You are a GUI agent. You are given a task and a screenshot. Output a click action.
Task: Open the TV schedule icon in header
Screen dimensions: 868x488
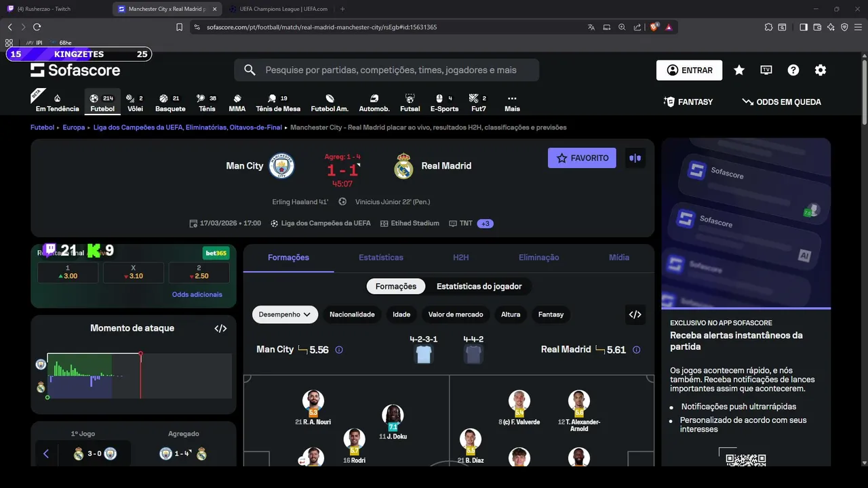tap(766, 70)
